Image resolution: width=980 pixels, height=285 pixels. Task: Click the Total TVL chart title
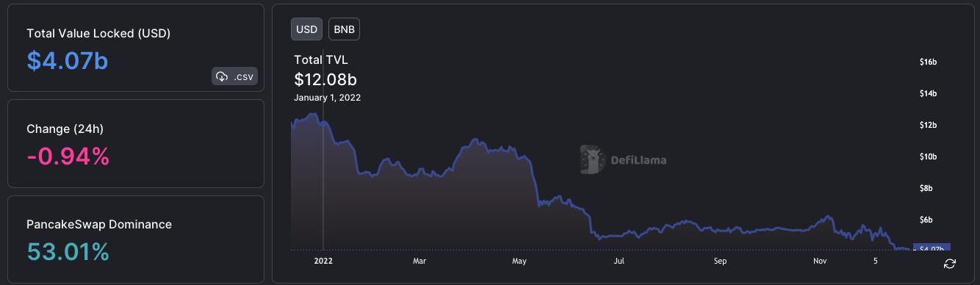321,59
